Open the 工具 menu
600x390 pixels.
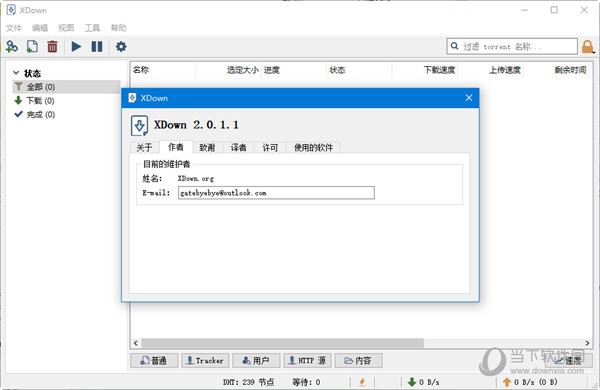[x=92, y=28]
